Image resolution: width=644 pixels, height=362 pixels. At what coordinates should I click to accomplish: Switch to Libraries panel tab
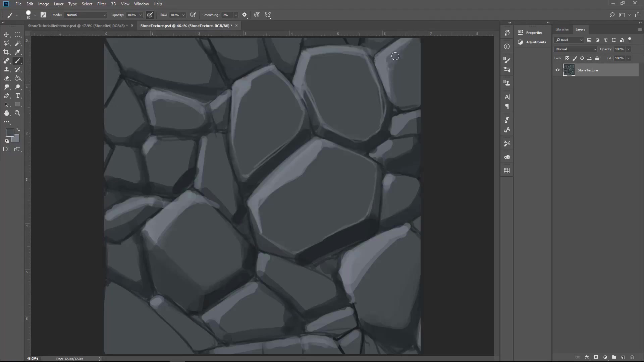click(562, 29)
